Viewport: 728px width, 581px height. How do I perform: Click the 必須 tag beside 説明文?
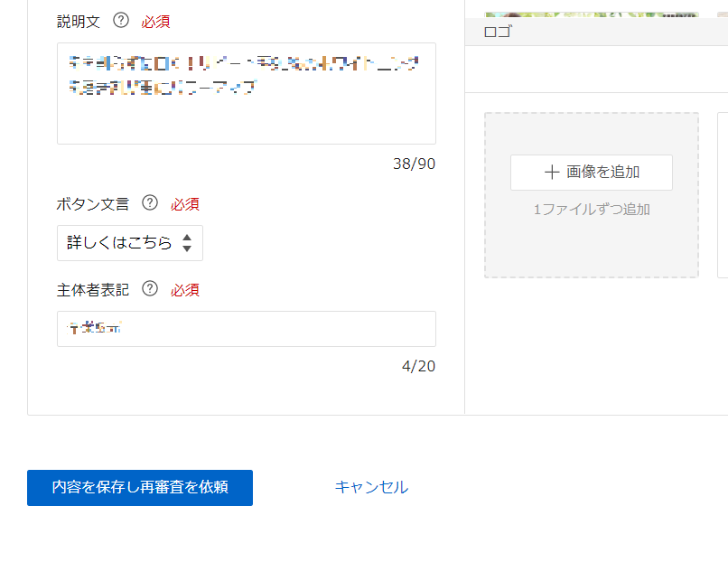click(155, 22)
